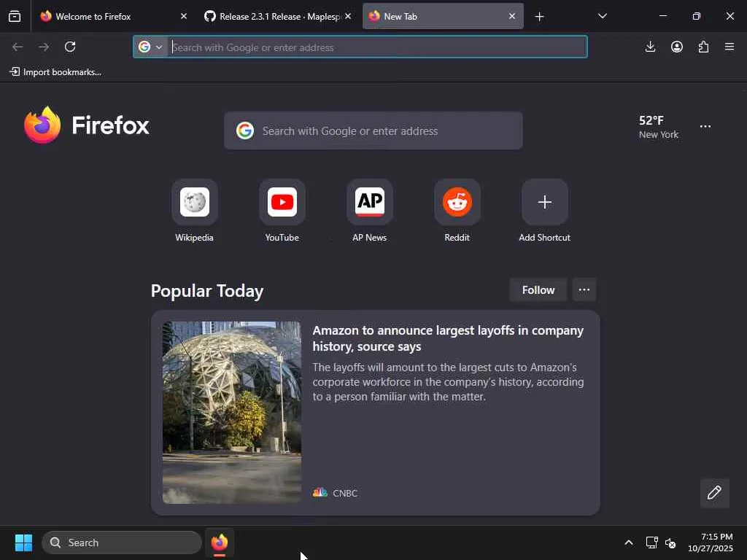Follow the Popular Today section
Screen dimensions: 747x560
tap(538, 290)
